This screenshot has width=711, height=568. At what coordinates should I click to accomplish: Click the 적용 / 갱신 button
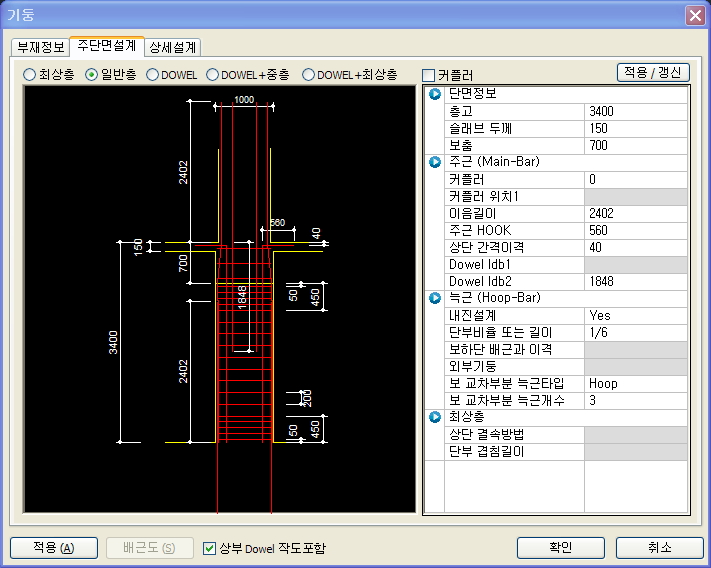pyautogui.click(x=653, y=72)
